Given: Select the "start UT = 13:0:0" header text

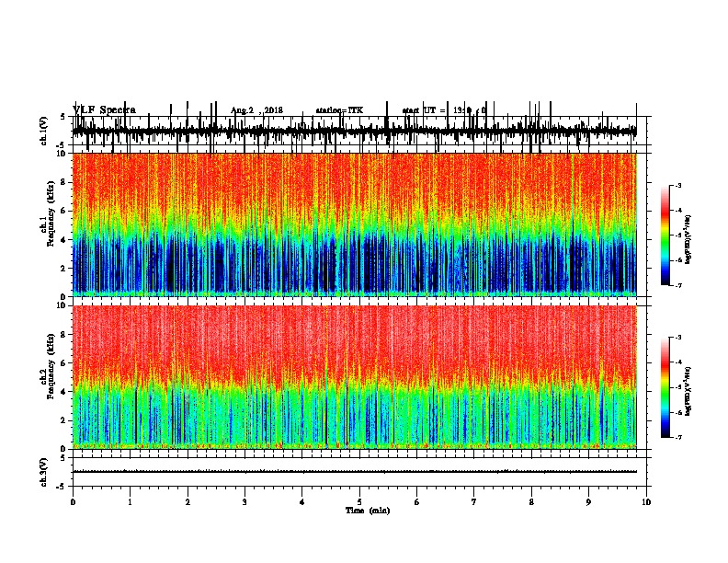Looking at the screenshot, I should point(445,110).
